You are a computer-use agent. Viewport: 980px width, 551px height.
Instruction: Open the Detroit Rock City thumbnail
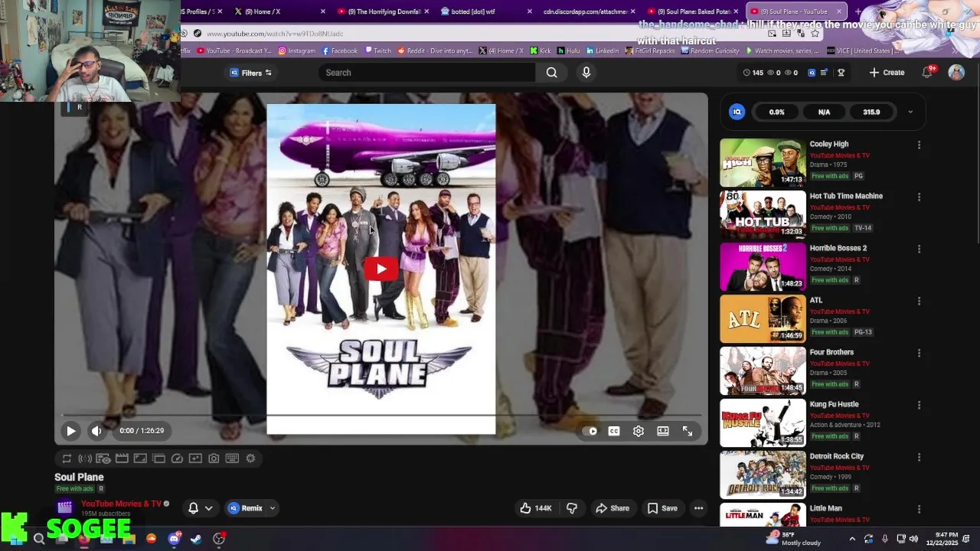click(763, 474)
